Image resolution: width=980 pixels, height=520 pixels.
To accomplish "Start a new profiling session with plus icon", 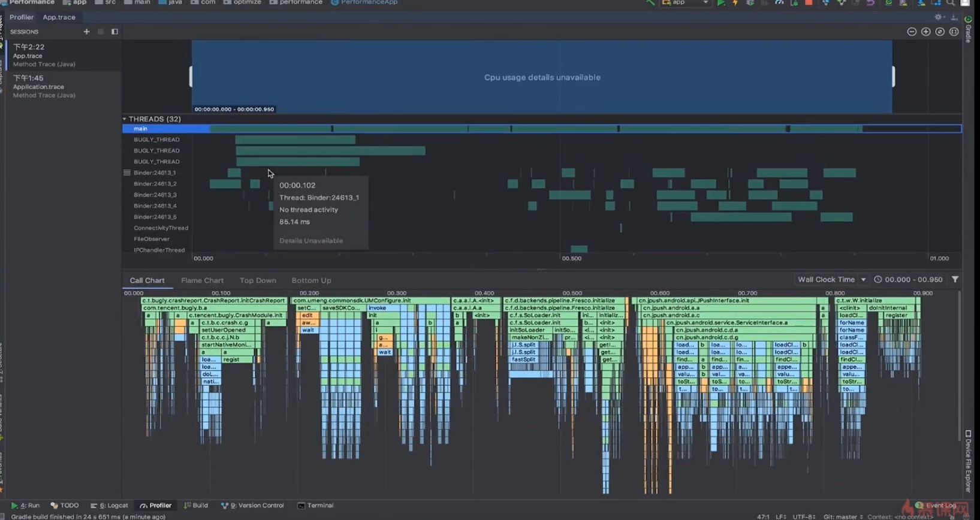I will [x=86, y=32].
